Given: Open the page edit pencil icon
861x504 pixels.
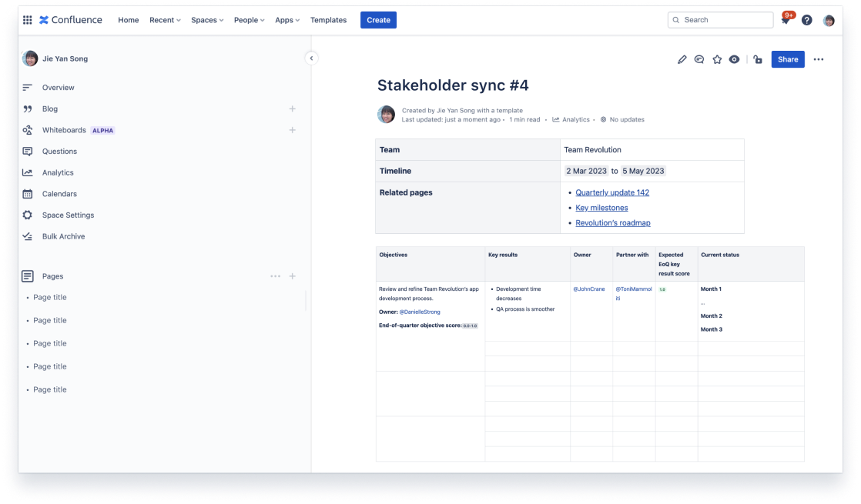Looking at the screenshot, I should pyautogui.click(x=682, y=59).
